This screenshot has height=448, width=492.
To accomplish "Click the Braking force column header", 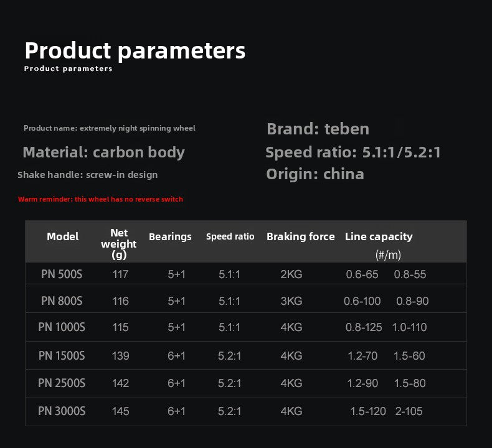I will click(x=301, y=236).
